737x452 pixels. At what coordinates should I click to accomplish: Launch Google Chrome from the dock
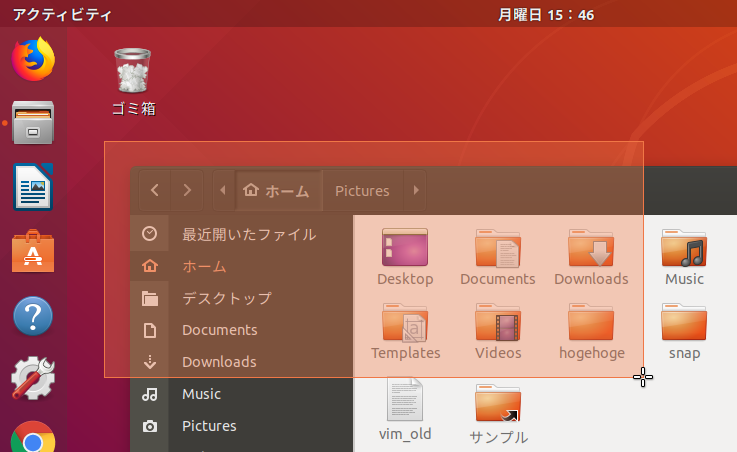click(x=33, y=437)
